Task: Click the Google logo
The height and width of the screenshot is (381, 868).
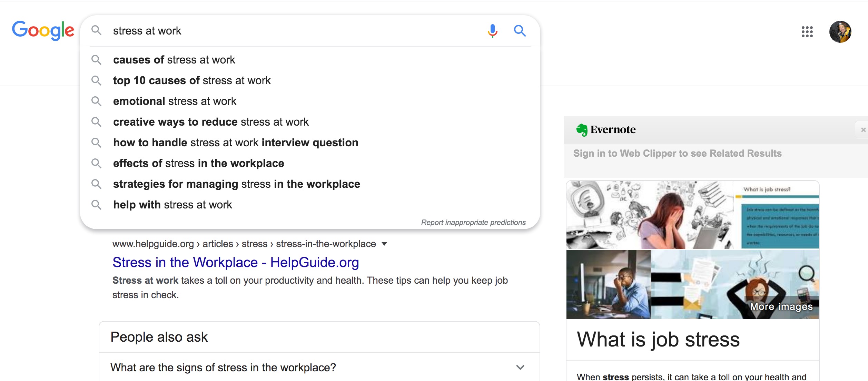Action: coord(43,30)
